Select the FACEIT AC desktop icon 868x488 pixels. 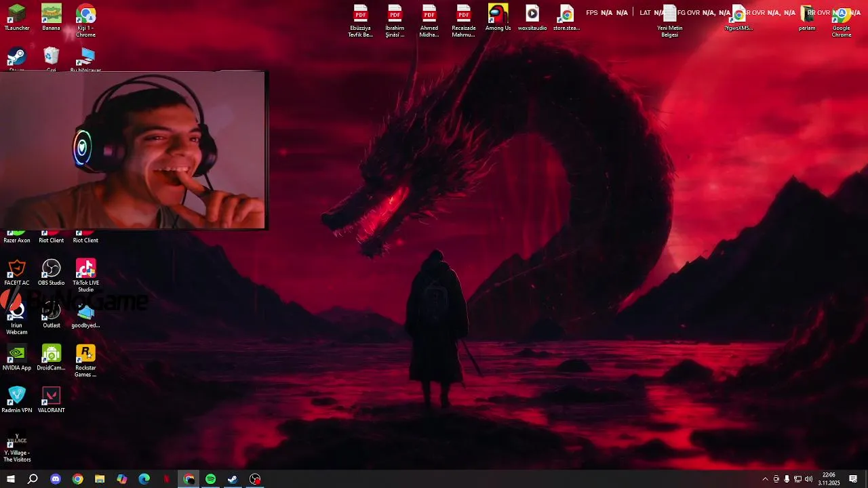pyautogui.click(x=17, y=272)
